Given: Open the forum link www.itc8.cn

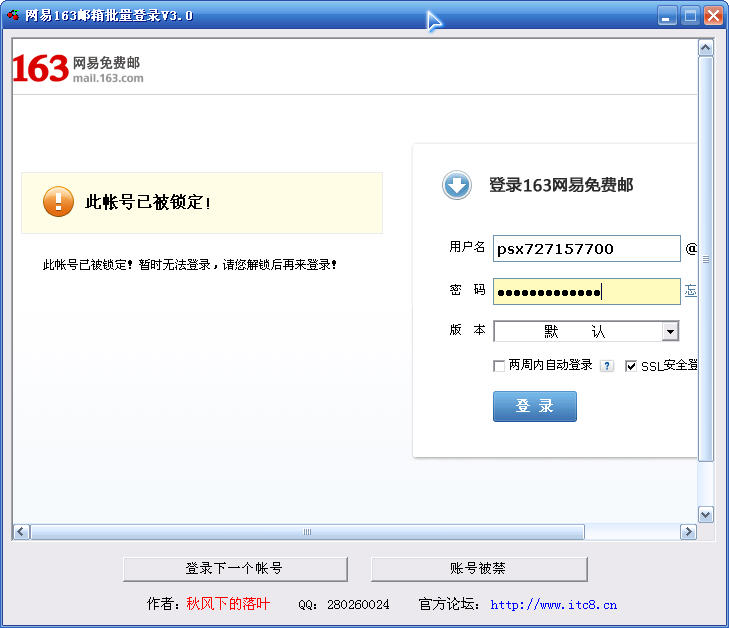Looking at the screenshot, I should [x=553, y=605].
